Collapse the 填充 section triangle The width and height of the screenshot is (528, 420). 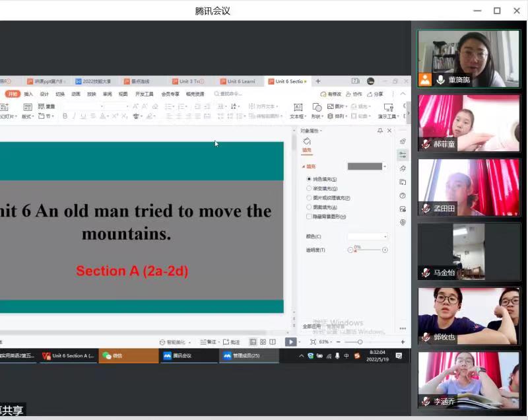point(303,166)
